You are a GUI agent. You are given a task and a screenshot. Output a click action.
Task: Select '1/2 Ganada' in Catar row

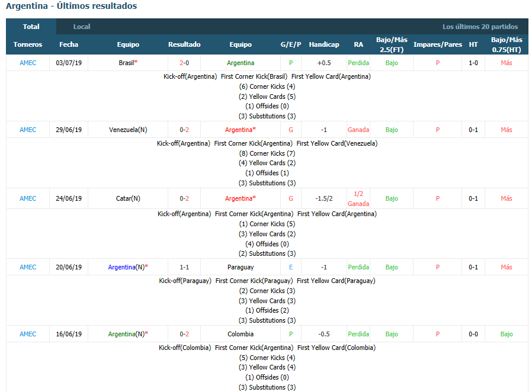[358, 199]
